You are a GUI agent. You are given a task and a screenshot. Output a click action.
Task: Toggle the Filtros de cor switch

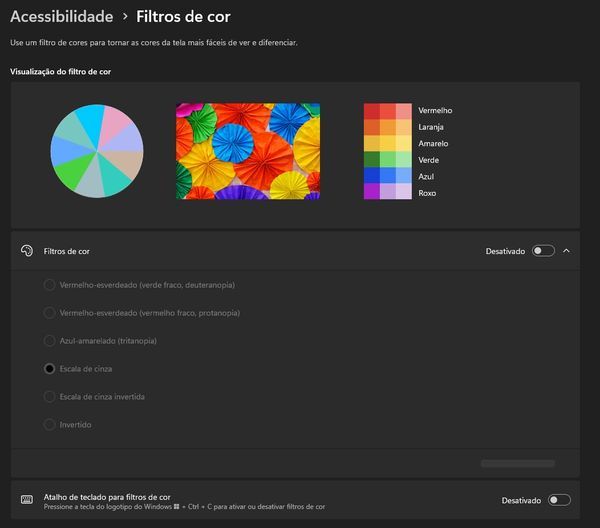(543, 251)
